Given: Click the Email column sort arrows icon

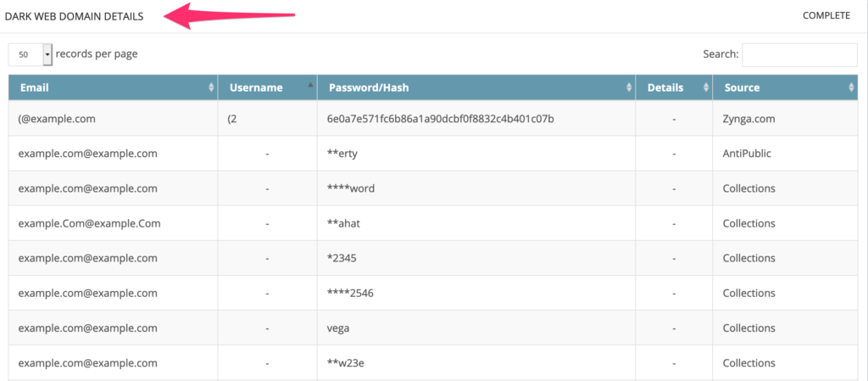Looking at the screenshot, I should pyautogui.click(x=211, y=87).
